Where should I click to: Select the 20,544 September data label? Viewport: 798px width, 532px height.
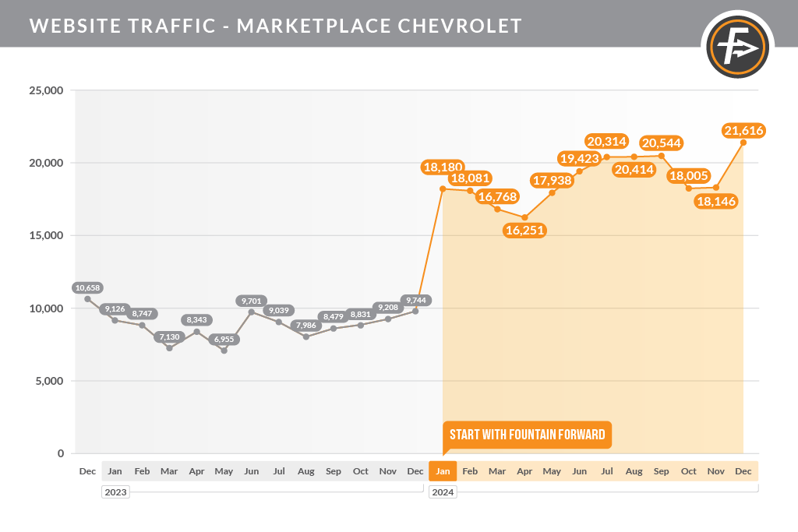tap(661, 143)
